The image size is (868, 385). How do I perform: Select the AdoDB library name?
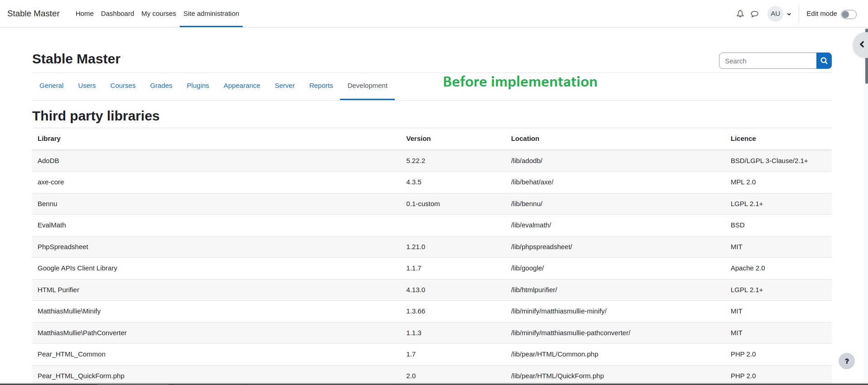coord(48,161)
